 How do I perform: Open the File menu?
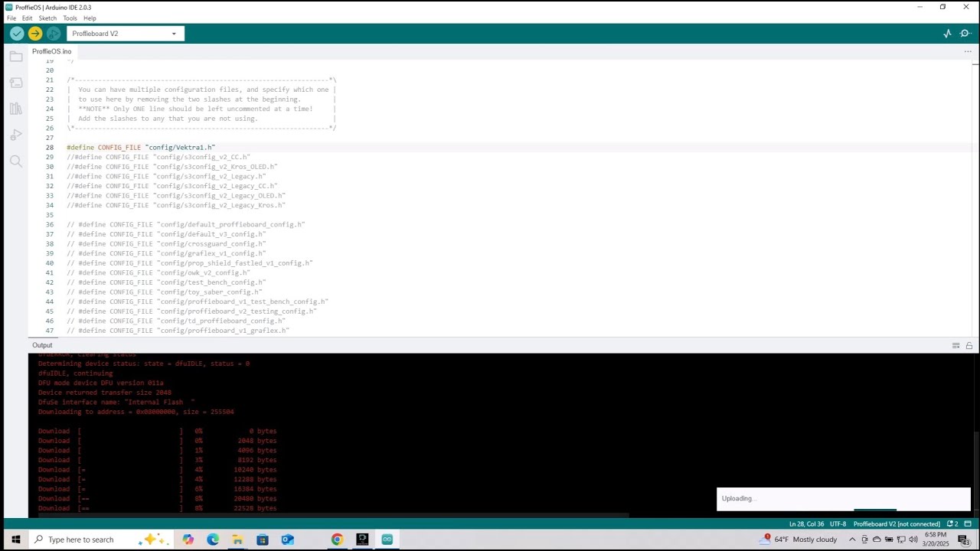pos(11,18)
